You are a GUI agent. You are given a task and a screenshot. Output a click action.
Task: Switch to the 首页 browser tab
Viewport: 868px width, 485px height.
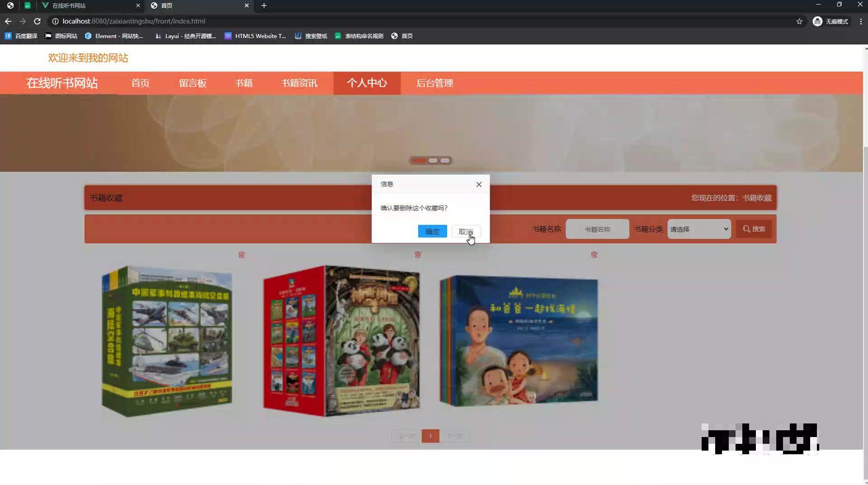tap(199, 5)
